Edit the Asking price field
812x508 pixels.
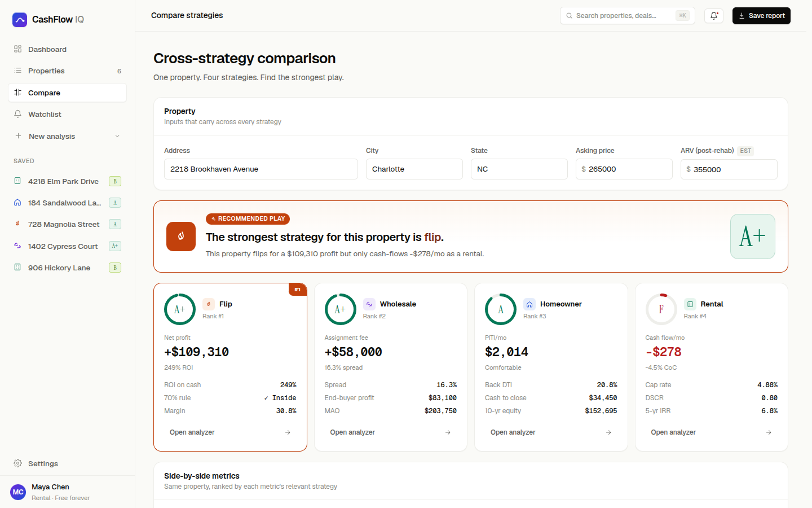[x=624, y=169]
